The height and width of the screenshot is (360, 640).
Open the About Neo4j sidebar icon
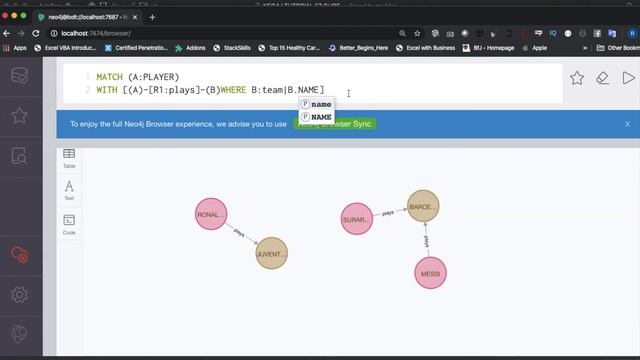click(x=20, y=334)
